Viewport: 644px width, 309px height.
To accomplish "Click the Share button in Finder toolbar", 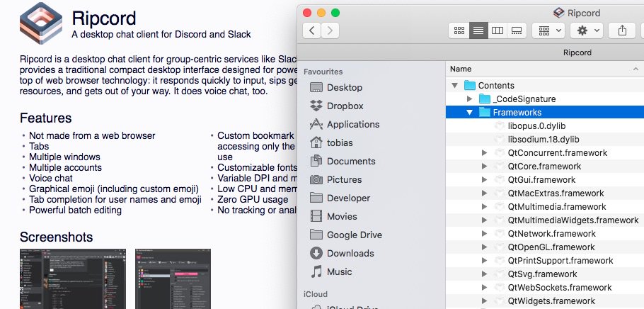I will (x=622, y=30).
